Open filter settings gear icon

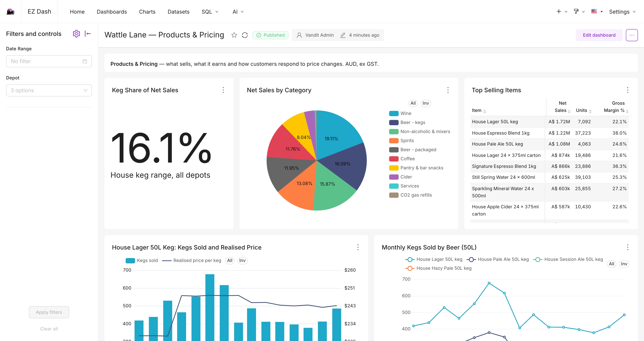tap(76, 33)
